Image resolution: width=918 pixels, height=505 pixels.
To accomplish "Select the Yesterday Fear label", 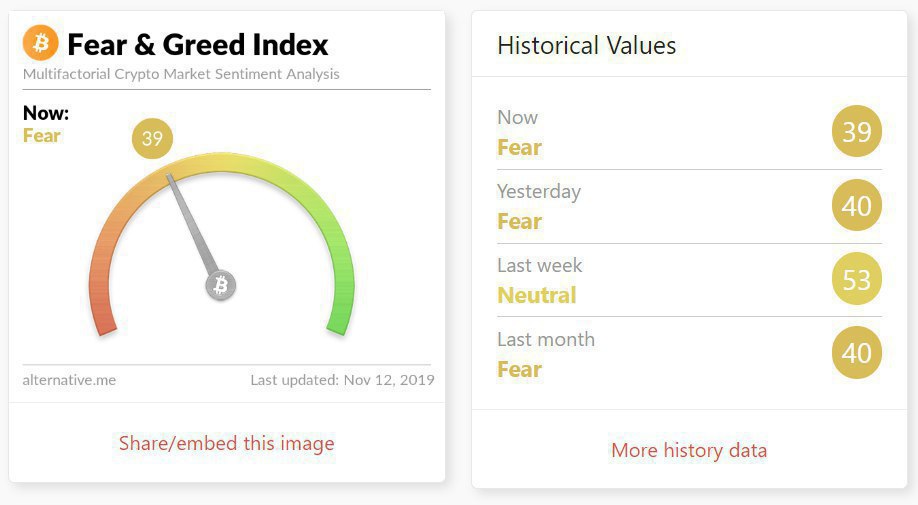I will click(x=519, y=221).
